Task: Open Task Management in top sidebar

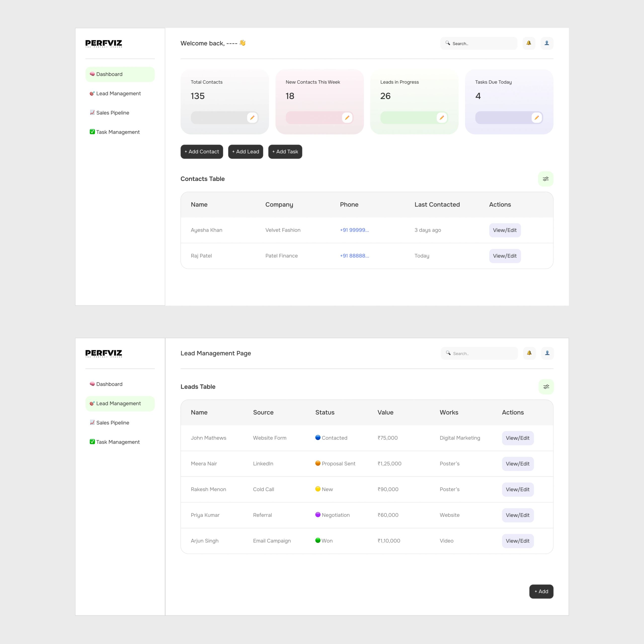Action: tap(117, 132)
